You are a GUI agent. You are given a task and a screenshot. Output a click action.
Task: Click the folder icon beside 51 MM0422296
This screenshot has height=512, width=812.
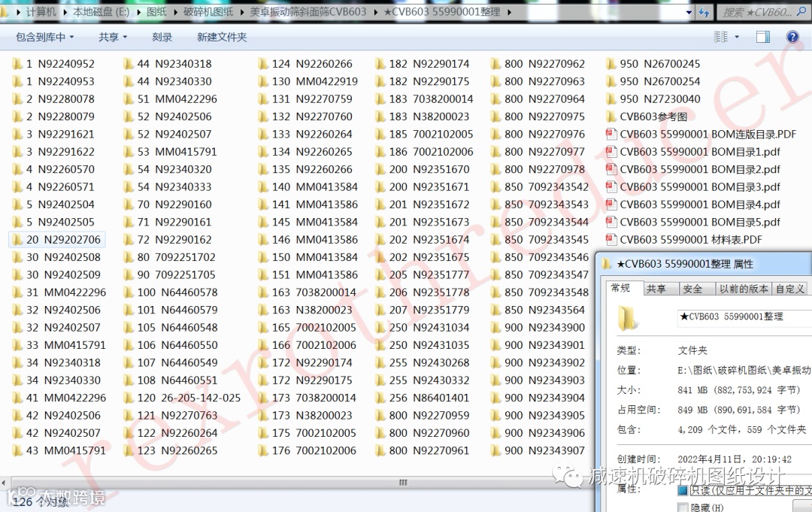click(129, 99)
